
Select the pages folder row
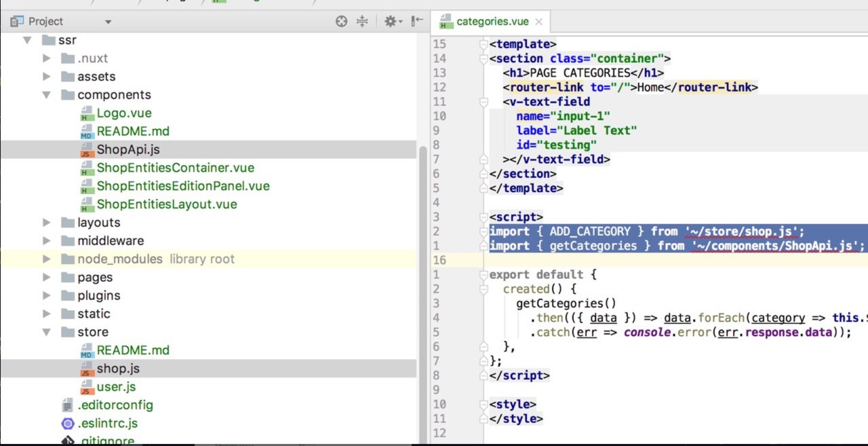(x=208, y=278)
